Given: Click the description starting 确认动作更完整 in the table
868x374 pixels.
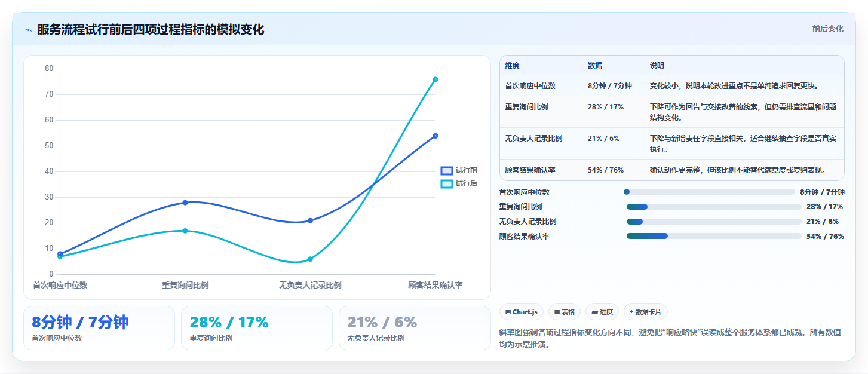Looking at the screenshot, I should click(x=738, y=170).
